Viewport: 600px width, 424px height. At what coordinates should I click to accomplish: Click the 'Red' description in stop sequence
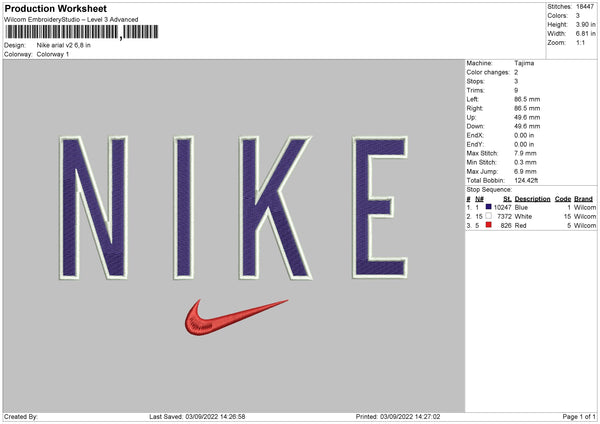(x=520, y=226)
